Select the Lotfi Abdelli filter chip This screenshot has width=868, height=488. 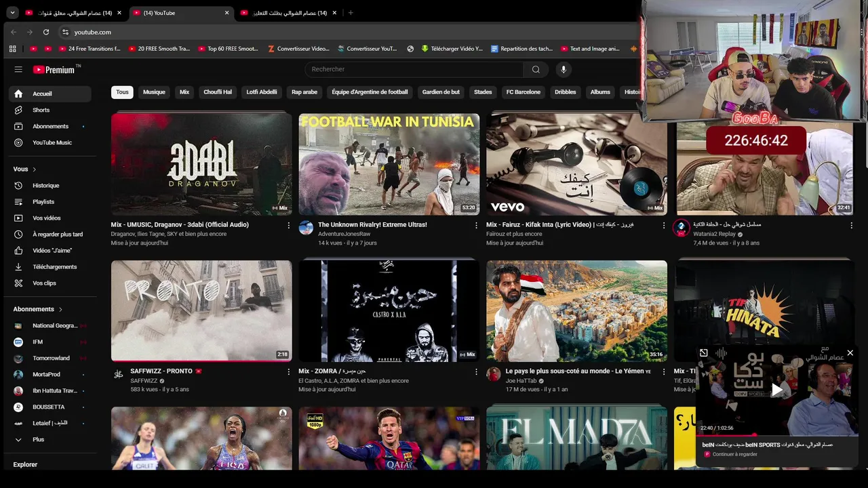coord(262,92)
